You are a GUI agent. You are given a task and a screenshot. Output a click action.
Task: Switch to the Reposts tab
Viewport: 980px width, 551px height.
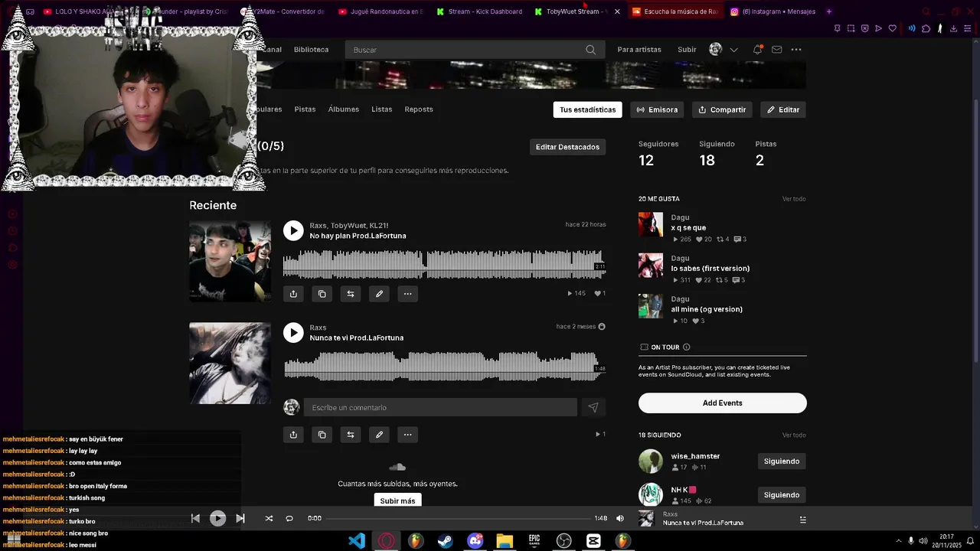pyautogui.click(x=419, y=109)
